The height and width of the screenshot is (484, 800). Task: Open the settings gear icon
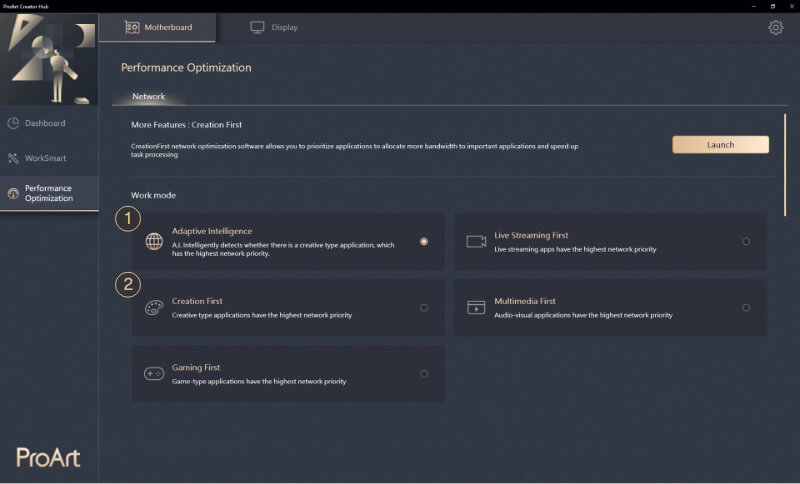[775, 27]
